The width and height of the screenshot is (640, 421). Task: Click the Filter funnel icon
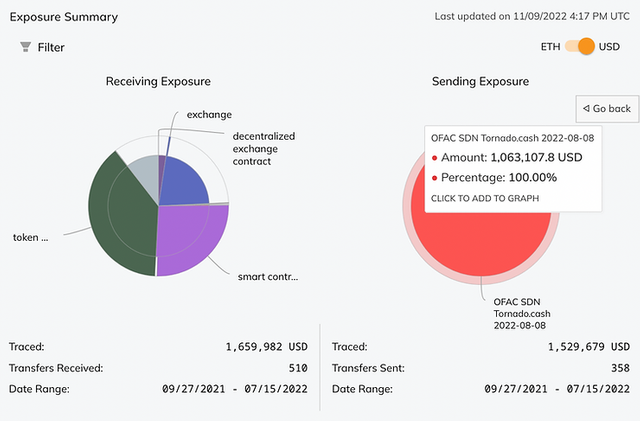(x=25, y=47)
